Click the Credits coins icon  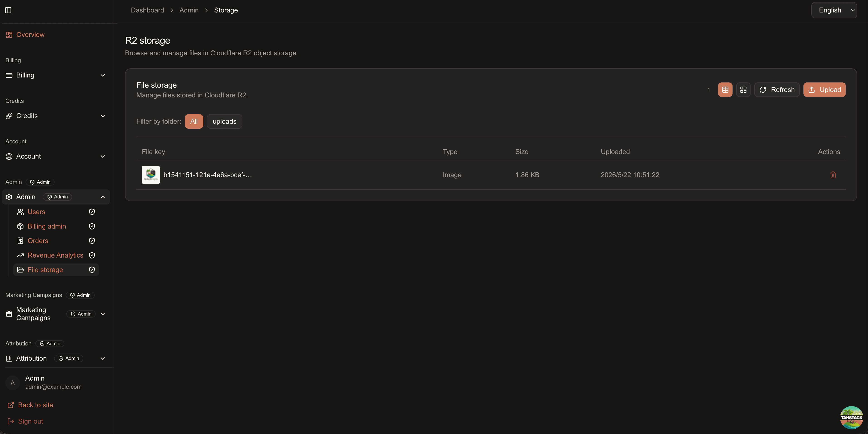tap(9, 116)
